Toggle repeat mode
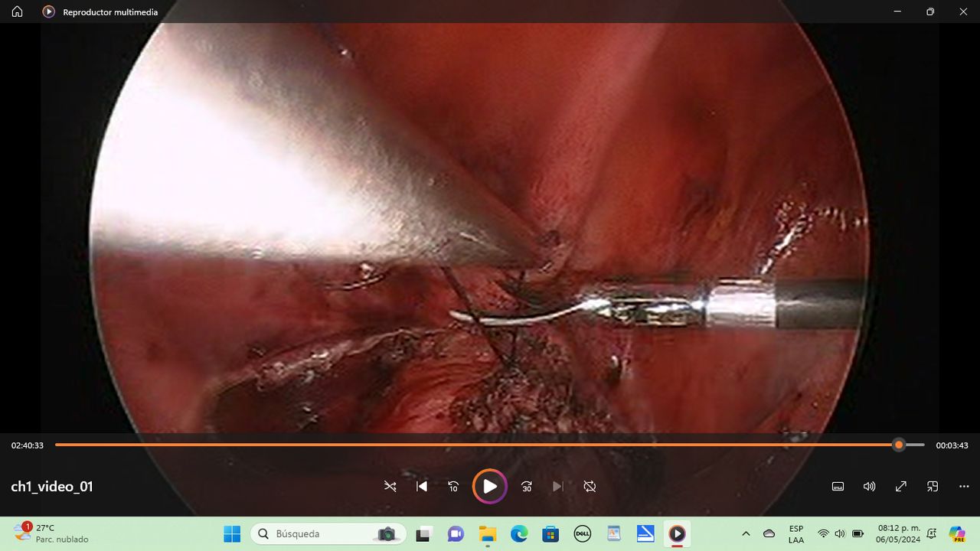980x551 pixels. [590, 487]
